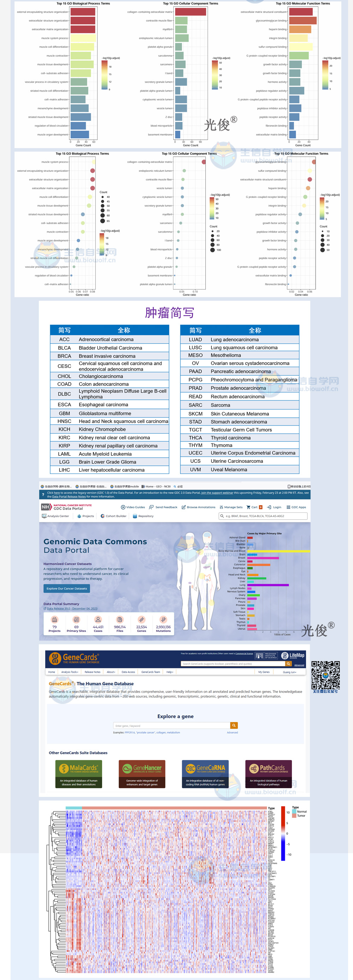This screenshot has height=980, width=353.
Task: Open the MalaCards database thumbnail
Action: tap(79, 774)
